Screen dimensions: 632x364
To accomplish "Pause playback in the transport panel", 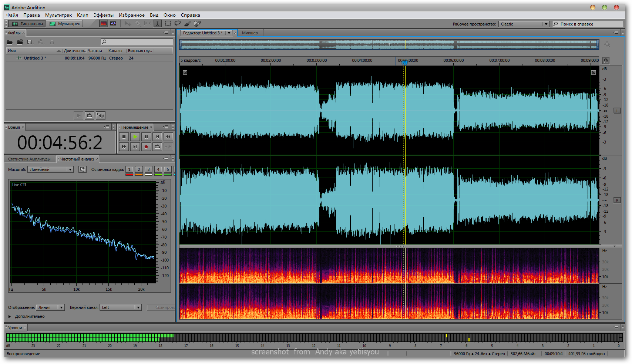I will coord(146,136).
